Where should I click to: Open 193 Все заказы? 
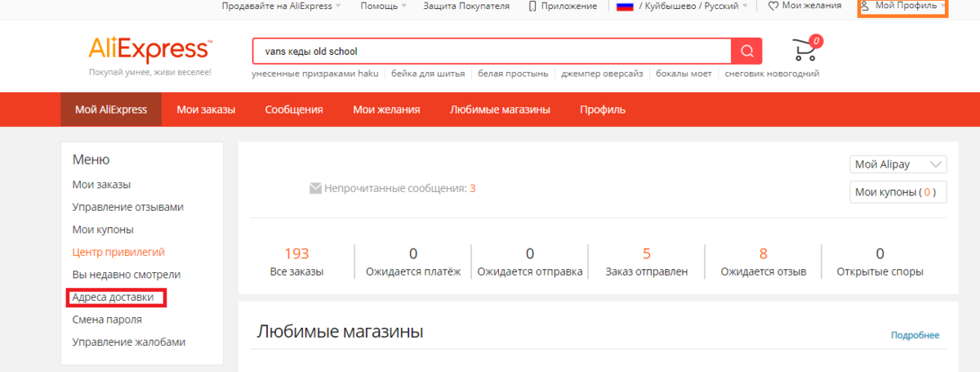[x=296, y=262]
